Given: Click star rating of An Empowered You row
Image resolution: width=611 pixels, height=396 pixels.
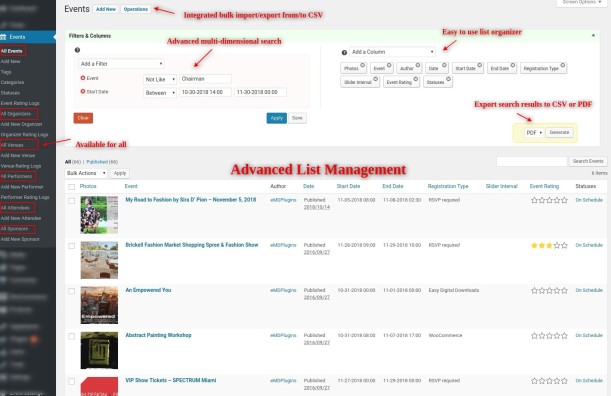Looking at the screenshot, I should [x=549, y=291].
